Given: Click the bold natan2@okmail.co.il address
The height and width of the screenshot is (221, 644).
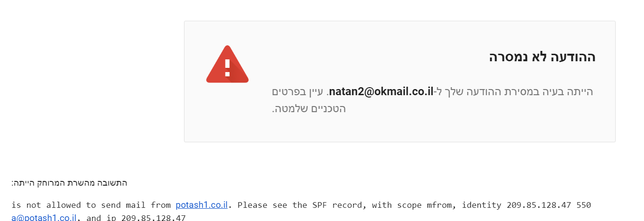Looking at the screenshot, I should 381,91.
